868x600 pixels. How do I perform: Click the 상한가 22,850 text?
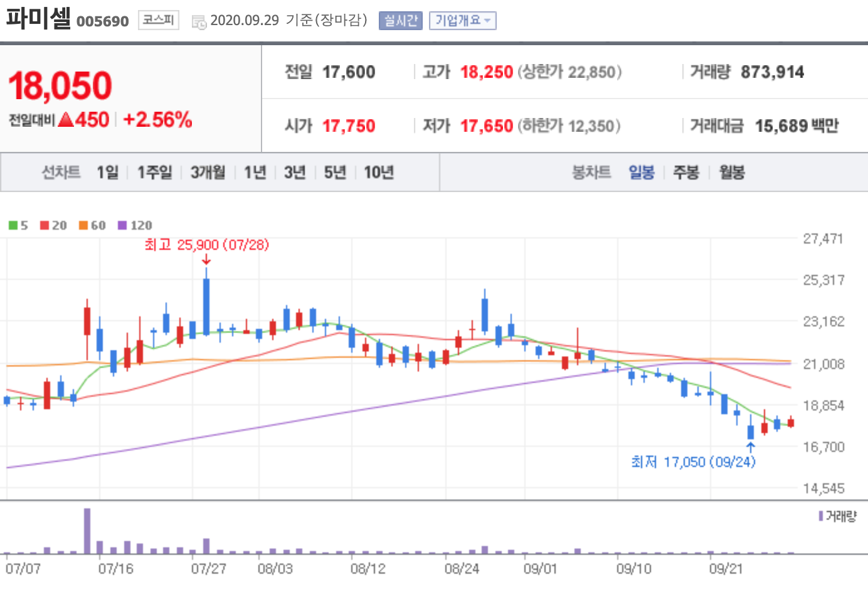[x=569, y=72]
